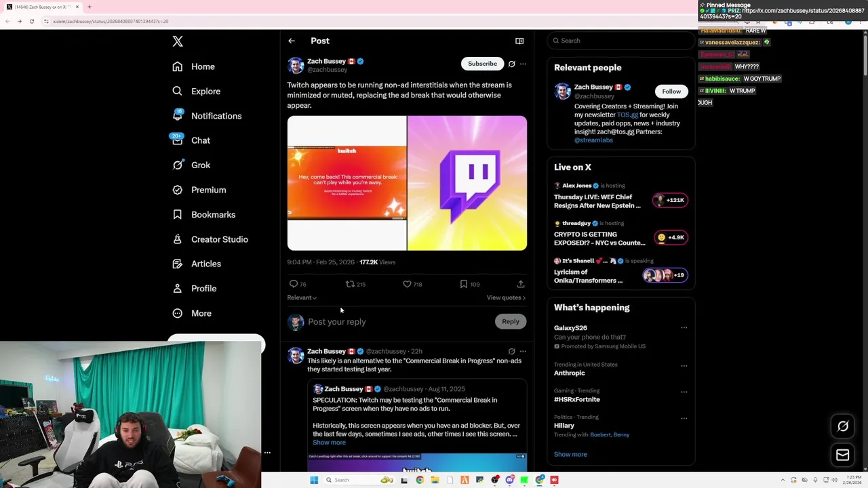
Task: Open the Relevant sort dropdown
Action: tap(302, 298)
